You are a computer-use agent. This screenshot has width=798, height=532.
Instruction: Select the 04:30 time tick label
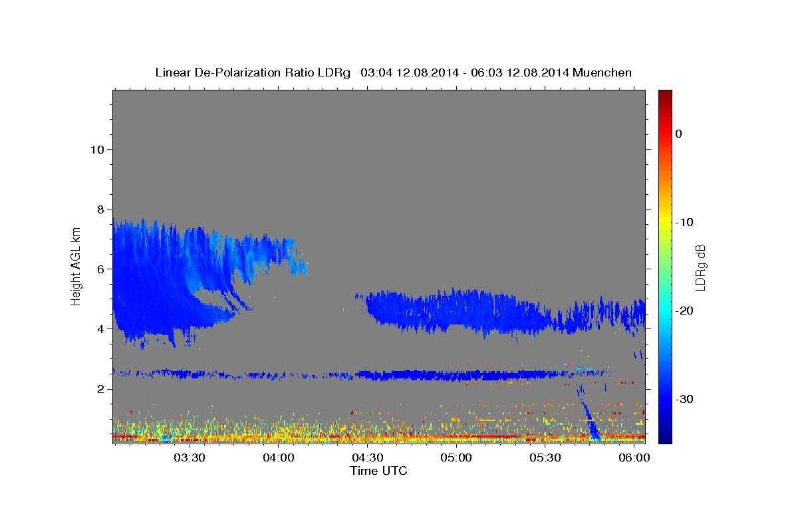click(367, 458)
